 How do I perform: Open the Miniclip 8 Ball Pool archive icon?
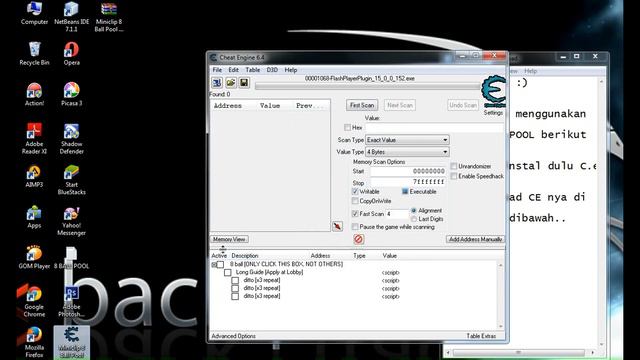[109, 17]
